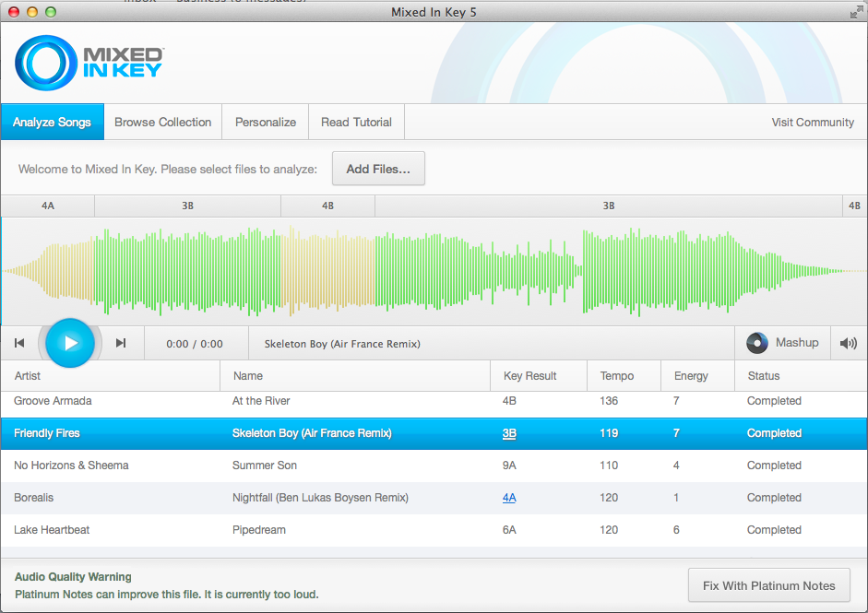Screen dimensions: 868x613
Task: Open the Personalize tab
Action: click(x=266, y=122)
